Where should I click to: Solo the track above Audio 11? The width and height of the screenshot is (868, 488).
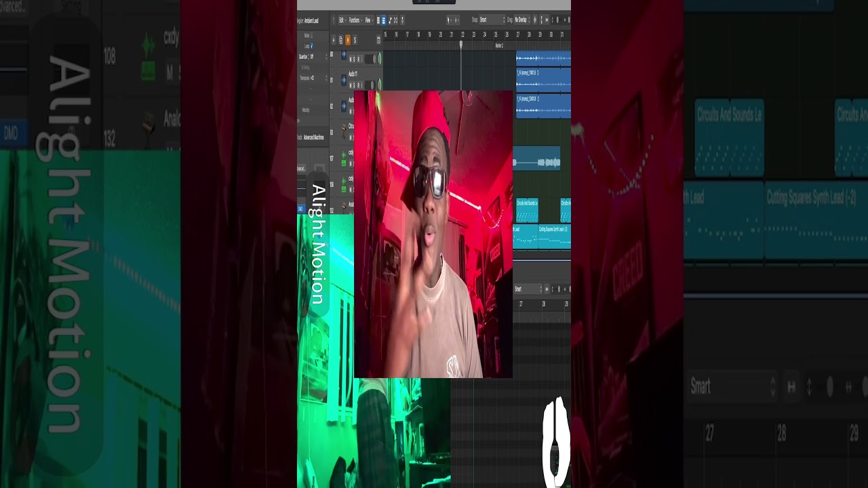point(354,59)
